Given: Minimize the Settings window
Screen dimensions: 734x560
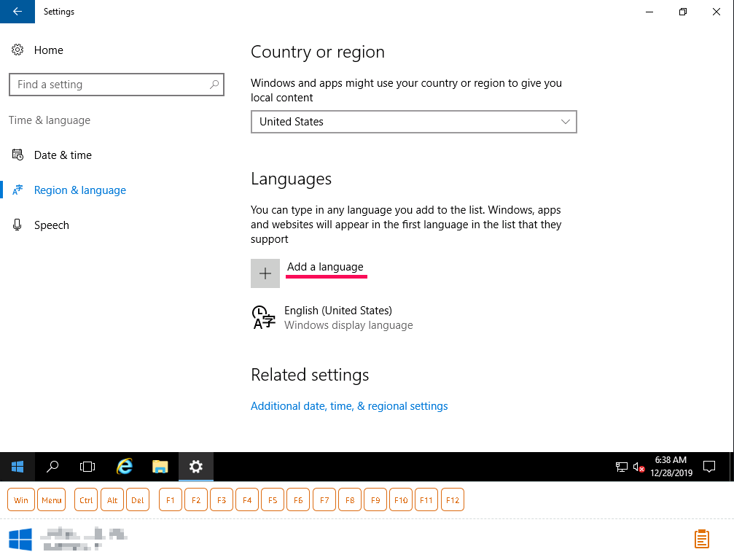Looking at the screenshot, I should click(649, 12).
